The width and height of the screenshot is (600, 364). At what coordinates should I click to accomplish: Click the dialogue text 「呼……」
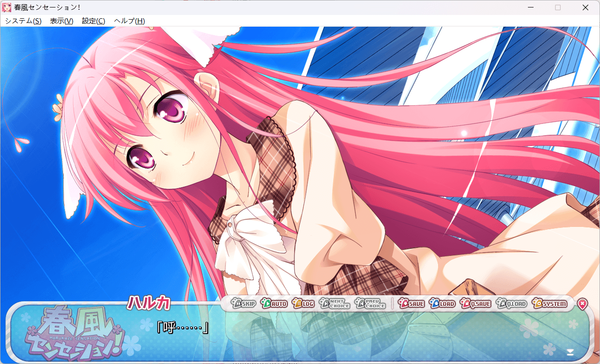click(182, 328)
